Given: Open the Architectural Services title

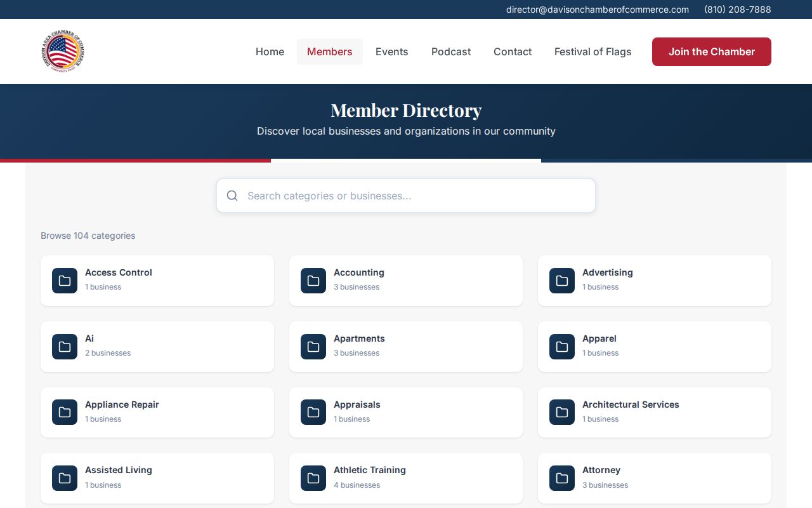Looking at the screenshot, I should point(631,404).
